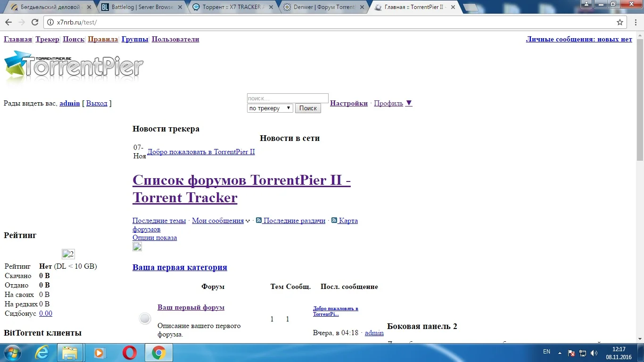
Task: Click the Сидбонус value 0.00 link
Action: pos(46,313)
